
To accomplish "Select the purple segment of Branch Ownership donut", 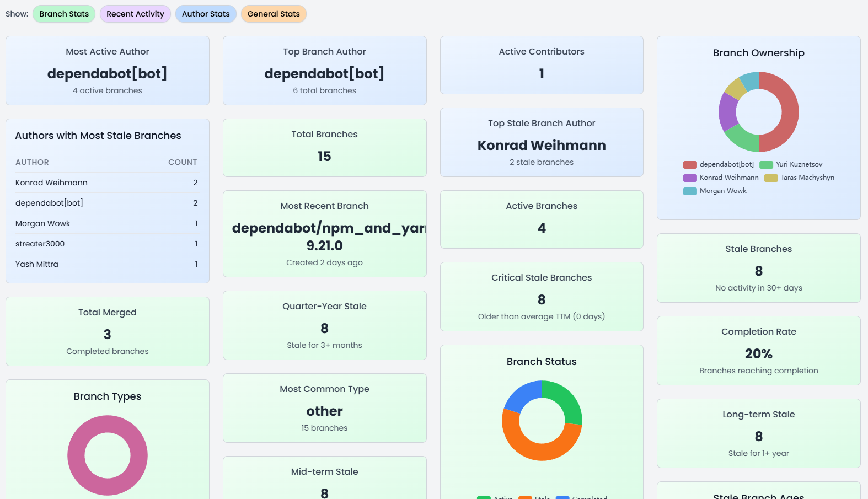I will pyautogui.click(x=727, y=112).
